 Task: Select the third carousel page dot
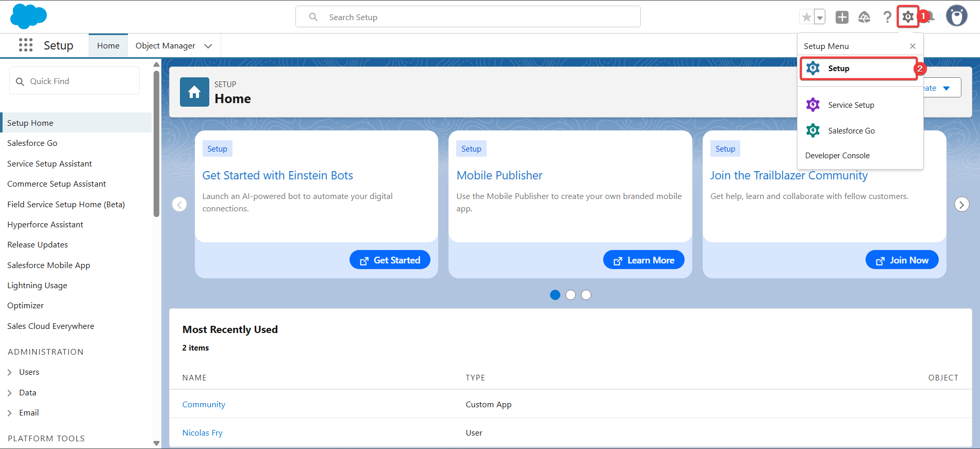pos(586,295)
